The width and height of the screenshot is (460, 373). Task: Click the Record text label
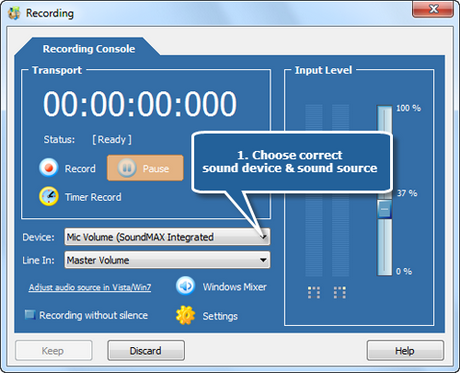pos(80,169)
